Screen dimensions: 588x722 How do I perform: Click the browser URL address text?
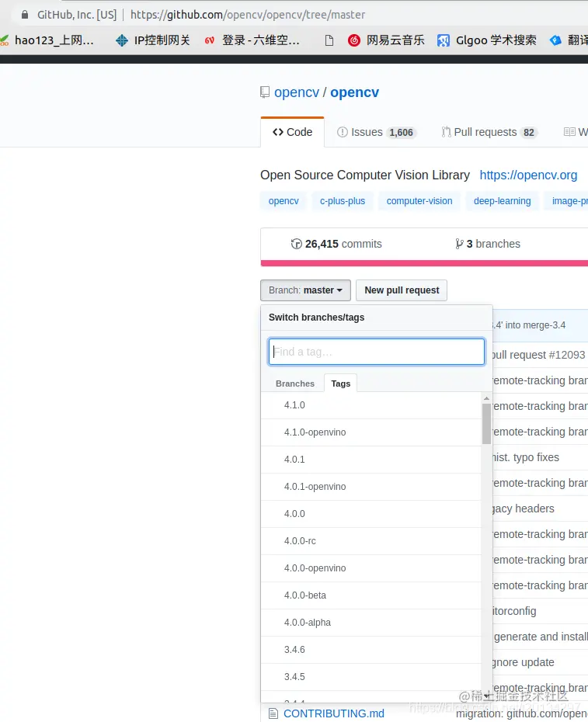pyautogui.click(x=248, y=15)
